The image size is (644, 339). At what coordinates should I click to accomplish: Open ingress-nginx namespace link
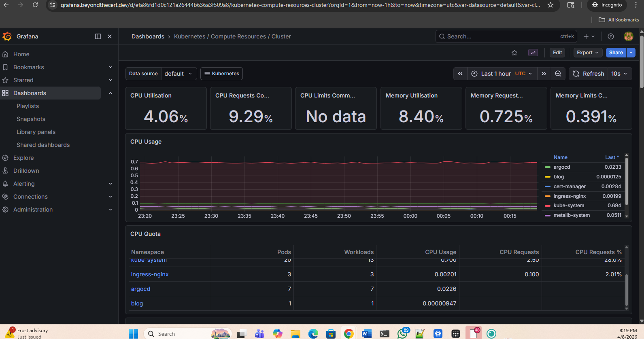point(150,274)
